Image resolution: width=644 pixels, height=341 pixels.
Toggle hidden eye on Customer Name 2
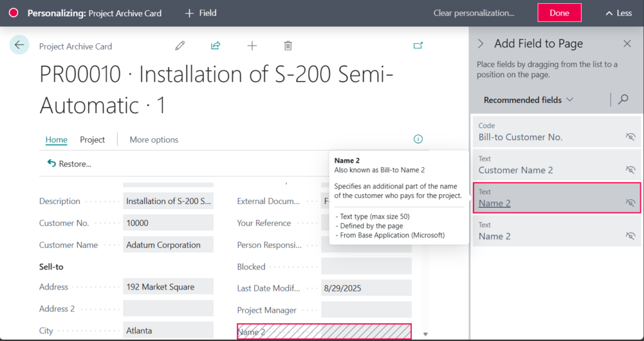click(x=630, y=170)
